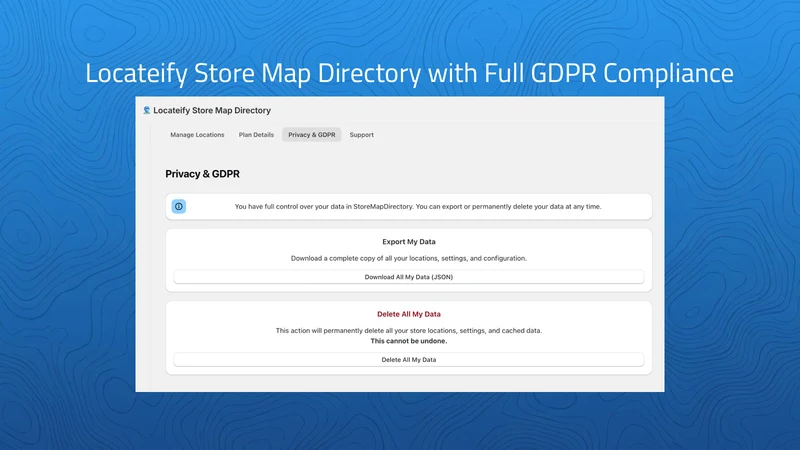Click the red Delete All My Data heading
This screenshot has width=800, height=450.
click(x=409, y=314)
